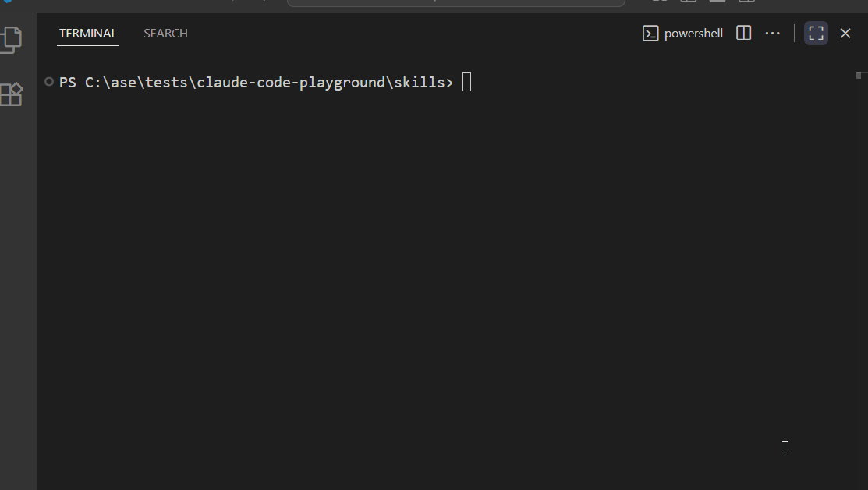Open the Explorer view in activity bar
868x490 pixels.
11,40
